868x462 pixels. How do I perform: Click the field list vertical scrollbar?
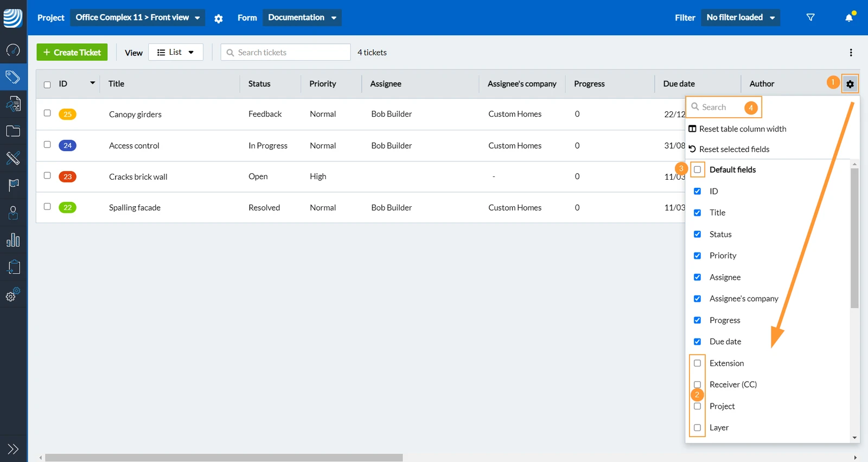[x=854, y=238]
